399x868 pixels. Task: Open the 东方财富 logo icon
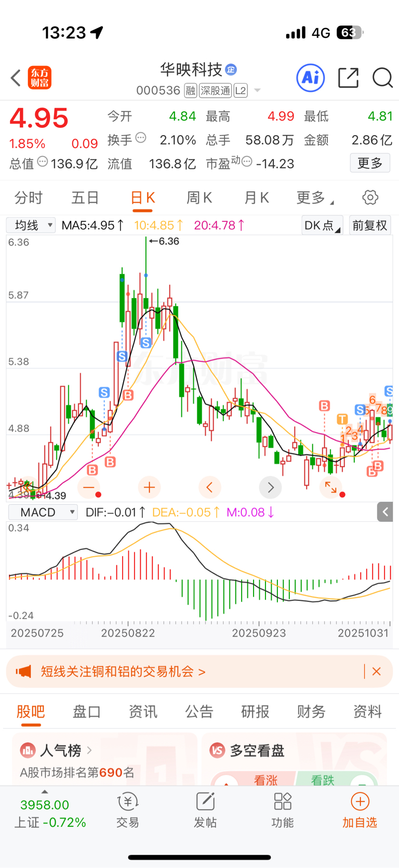pyautogui.click(x=39, y=78)
